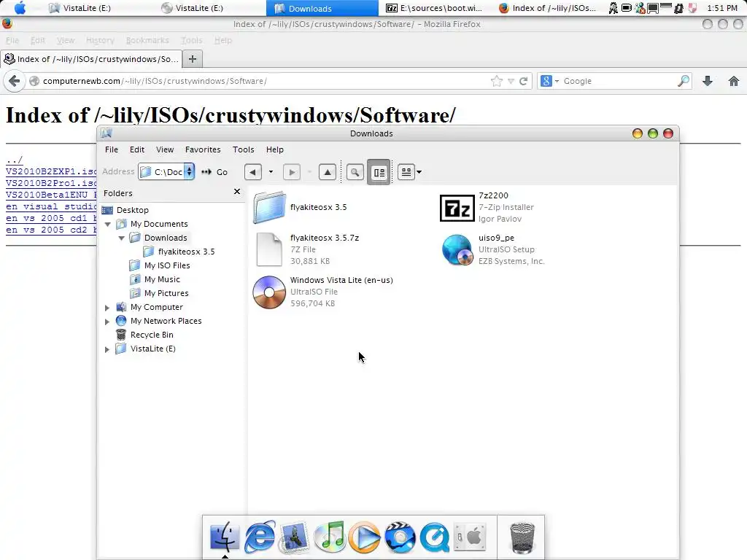The image size is (747, 560).
Task: Open the Tools menu in Downloads window
Action: [244, 149]
